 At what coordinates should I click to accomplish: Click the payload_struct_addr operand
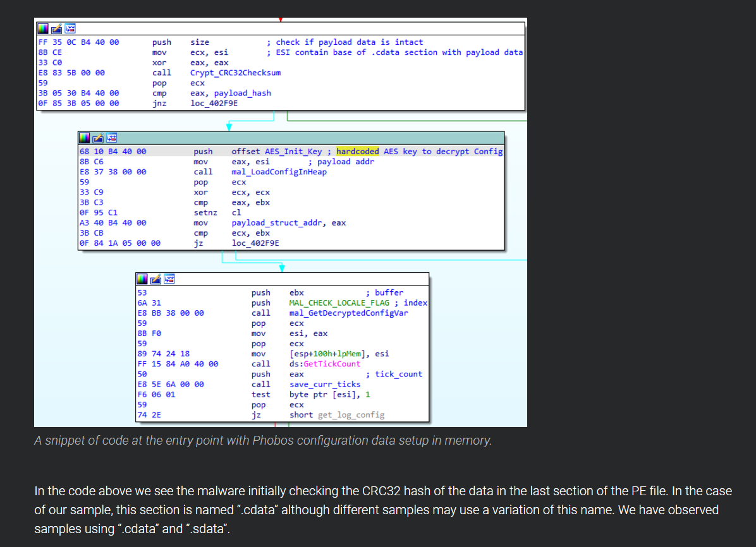pyautogui.click(x=277, y=223)
